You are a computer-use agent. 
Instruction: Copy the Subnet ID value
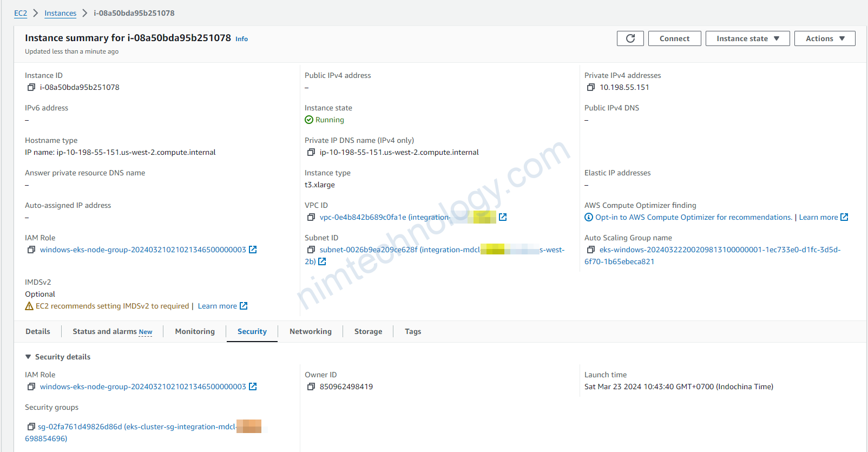311,250
